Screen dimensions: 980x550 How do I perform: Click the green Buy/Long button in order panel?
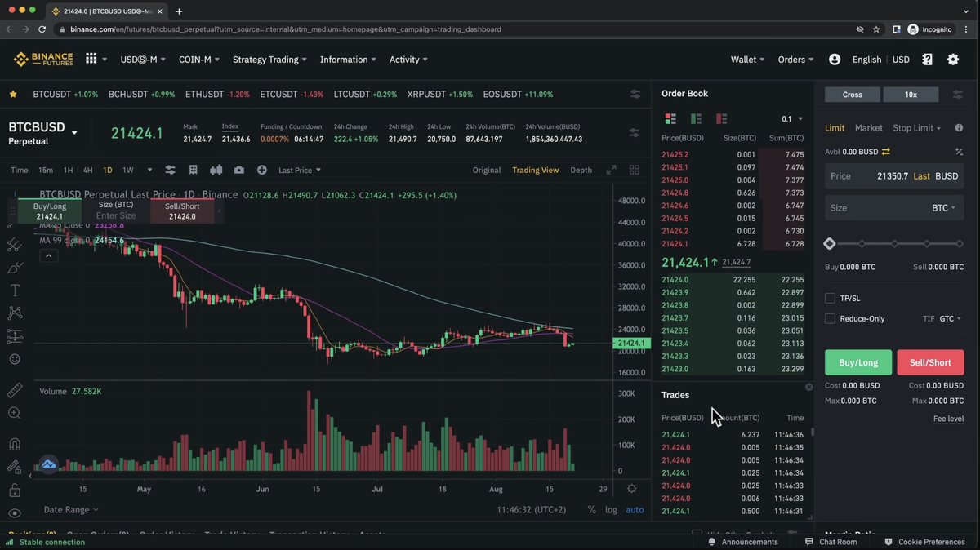coord(858,362)
